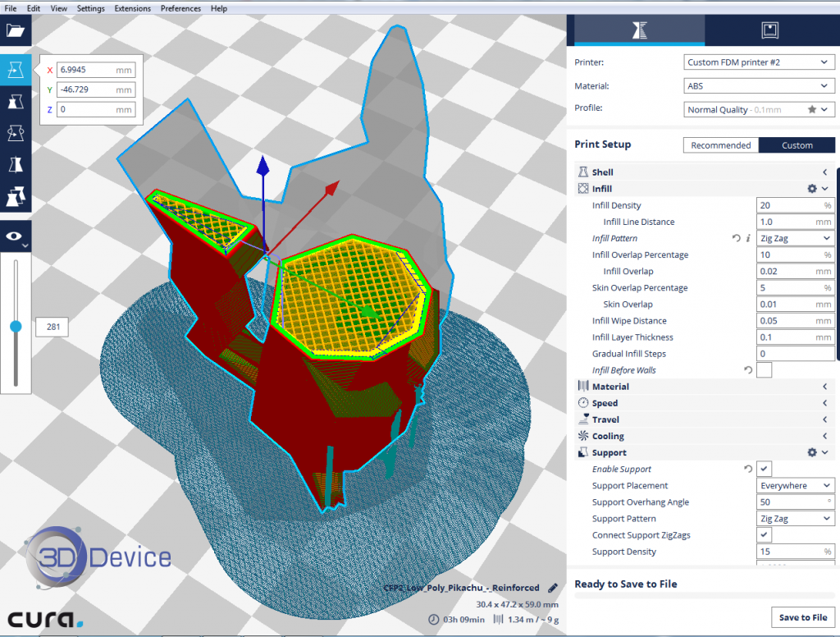Open the Support Placement dropdown
This screenshot has width=840, height=637.
pyautogui.click(x=795, y=485)
